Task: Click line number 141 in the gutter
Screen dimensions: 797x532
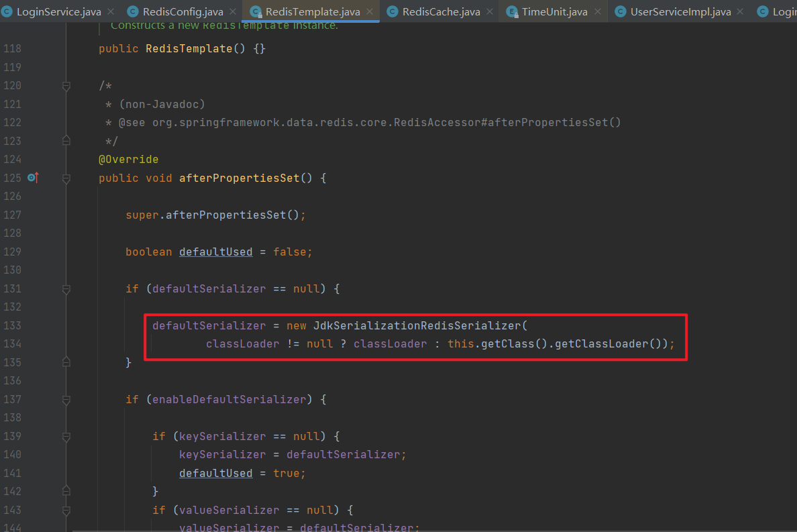Action: tap(12, 474)
